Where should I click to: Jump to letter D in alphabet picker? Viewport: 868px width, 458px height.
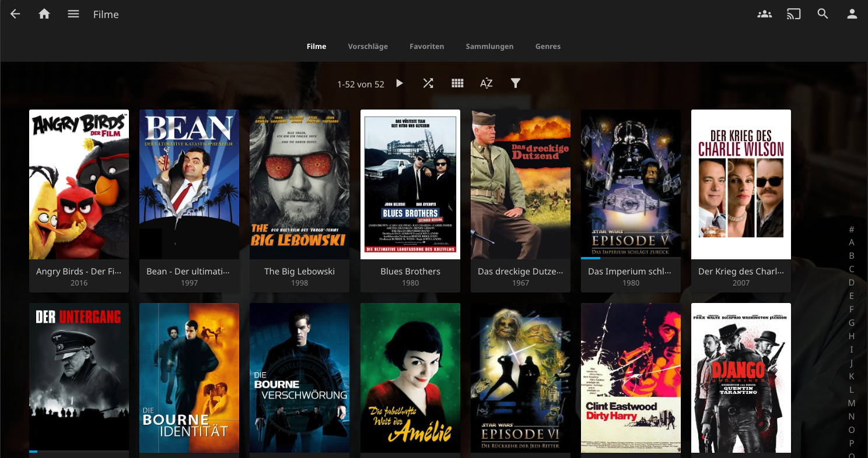pyautogui.click(x=852, y=283)
